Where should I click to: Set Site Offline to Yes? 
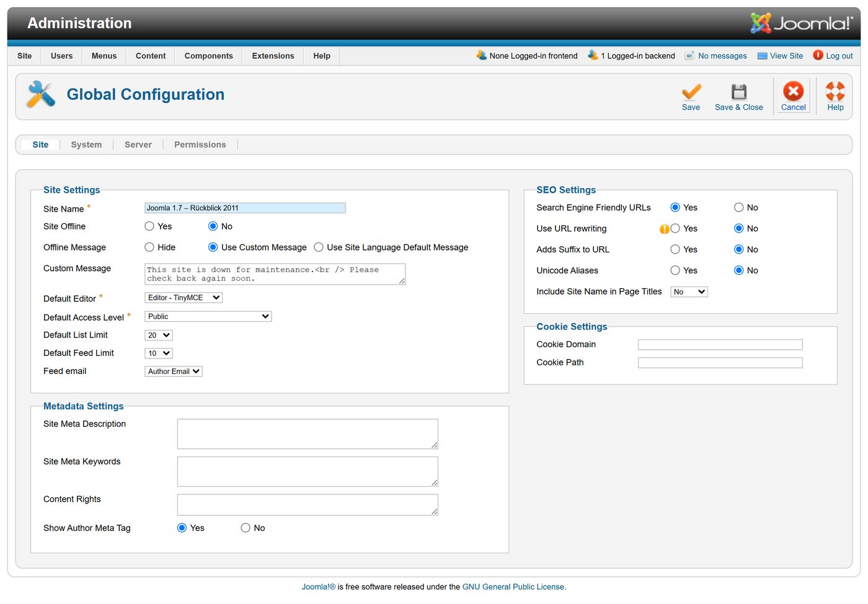(x=149, y=226)
